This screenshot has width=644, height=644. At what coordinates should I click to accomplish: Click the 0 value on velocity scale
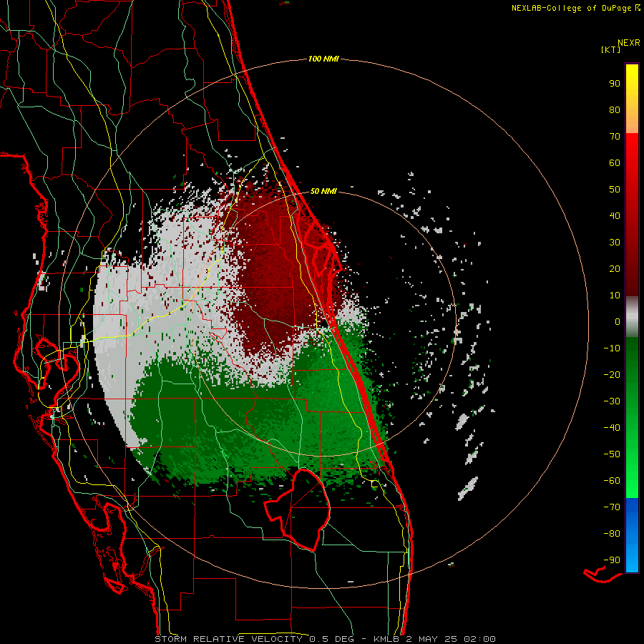coord(618,322)
